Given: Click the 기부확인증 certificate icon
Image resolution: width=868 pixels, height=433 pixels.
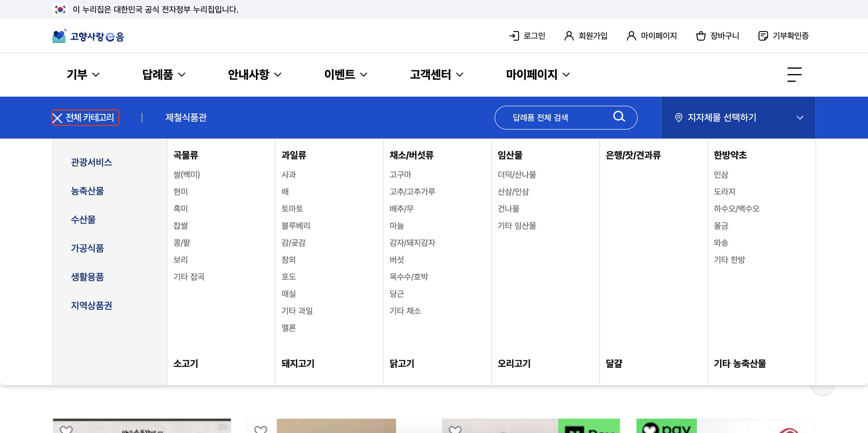Looking at the screenshot, I should pos(763,36).
